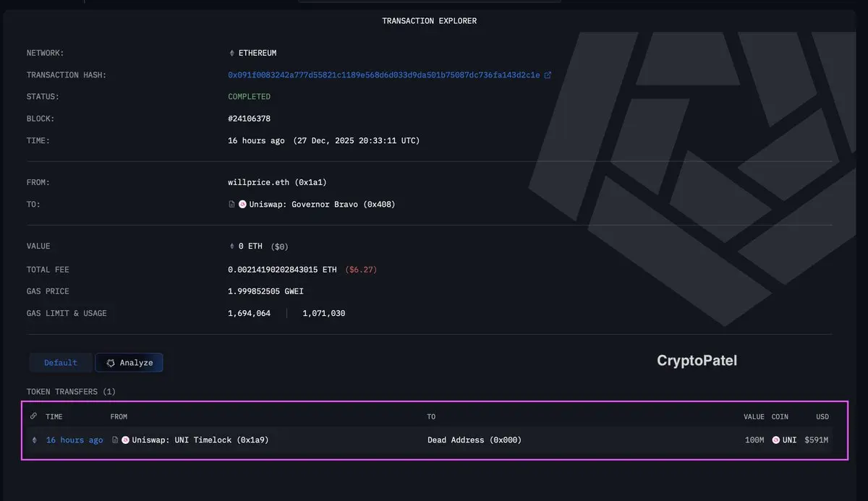Click the contract document icon before Governor Bravo
This screenshot has width=868, height=501.
point(231,205)
